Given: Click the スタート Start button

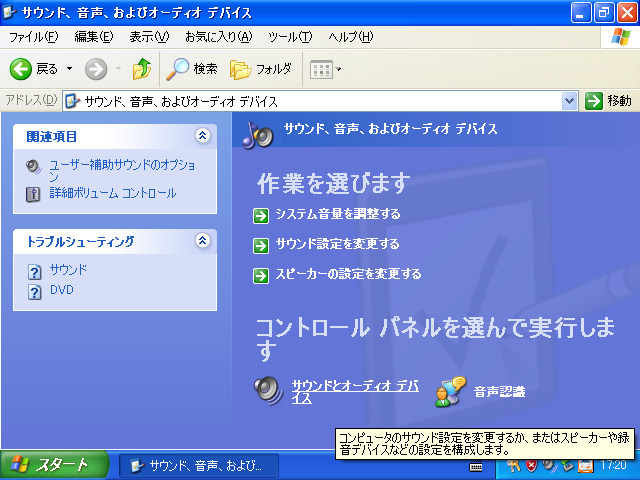Looking at the screenshot, I should click(x=54, y=465).
